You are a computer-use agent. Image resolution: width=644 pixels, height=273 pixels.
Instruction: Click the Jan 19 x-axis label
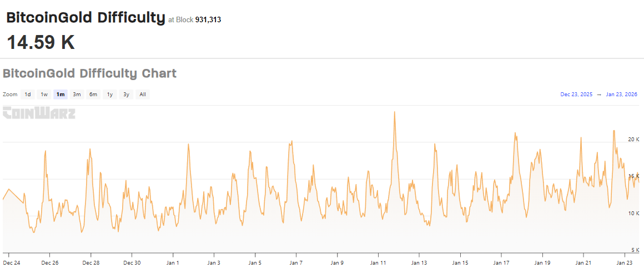(542, 262)
